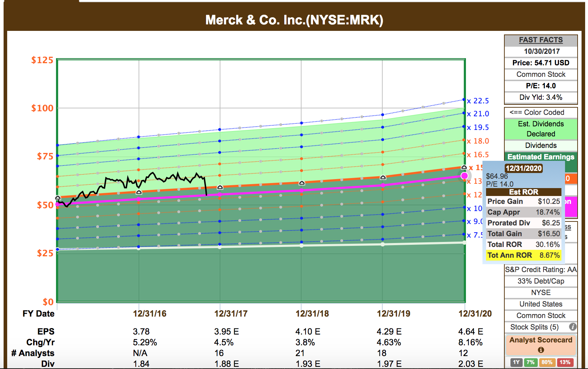The width and height of the screenshot is (588, 369).
Task: Click the Price Gain $10.25 row
Action: point(523,201)
